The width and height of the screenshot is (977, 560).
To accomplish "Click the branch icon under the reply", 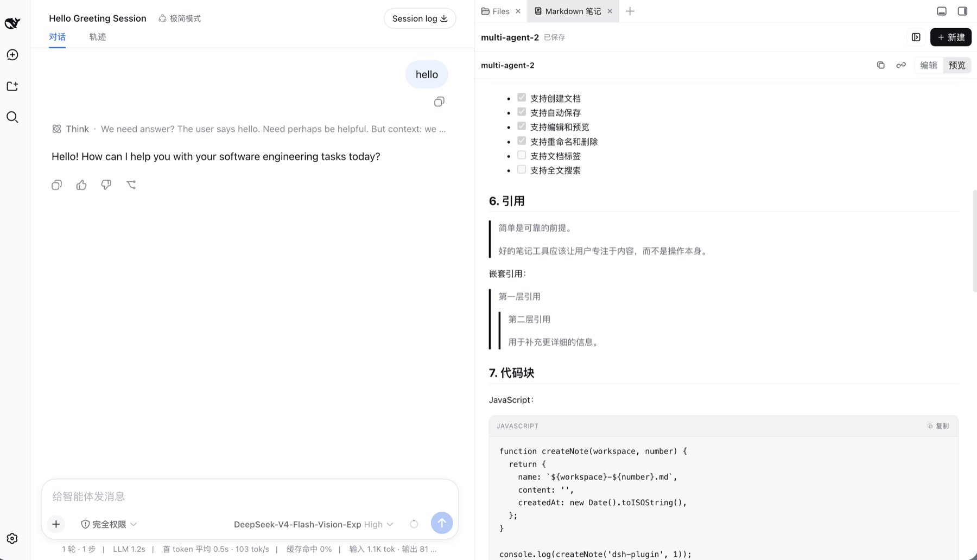I will click(131, 185).
